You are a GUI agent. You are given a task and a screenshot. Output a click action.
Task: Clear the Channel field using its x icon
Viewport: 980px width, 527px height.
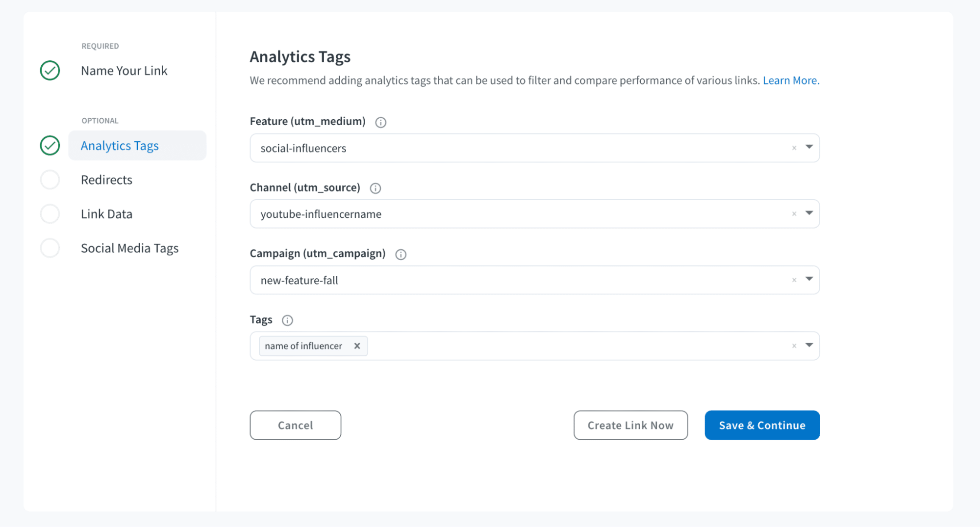coord(794,213)
